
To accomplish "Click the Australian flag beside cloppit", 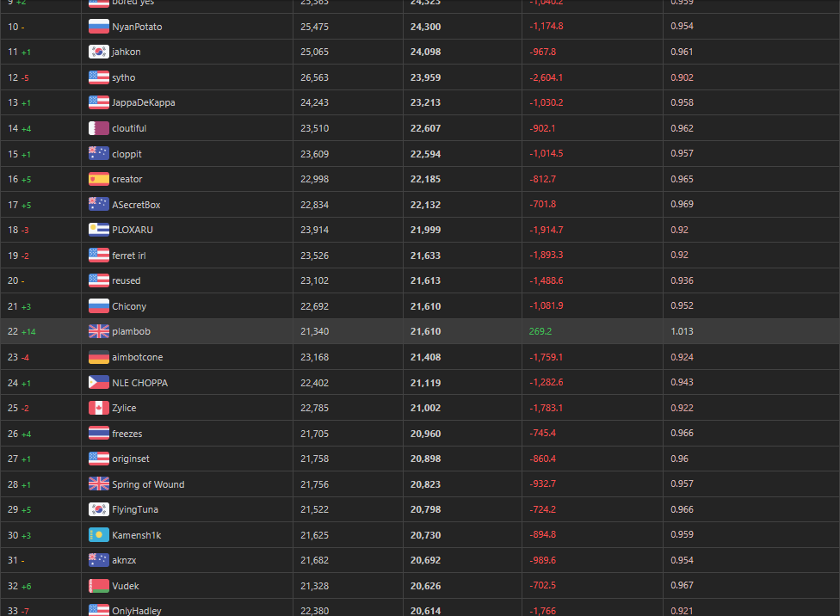I will (99, 153).
